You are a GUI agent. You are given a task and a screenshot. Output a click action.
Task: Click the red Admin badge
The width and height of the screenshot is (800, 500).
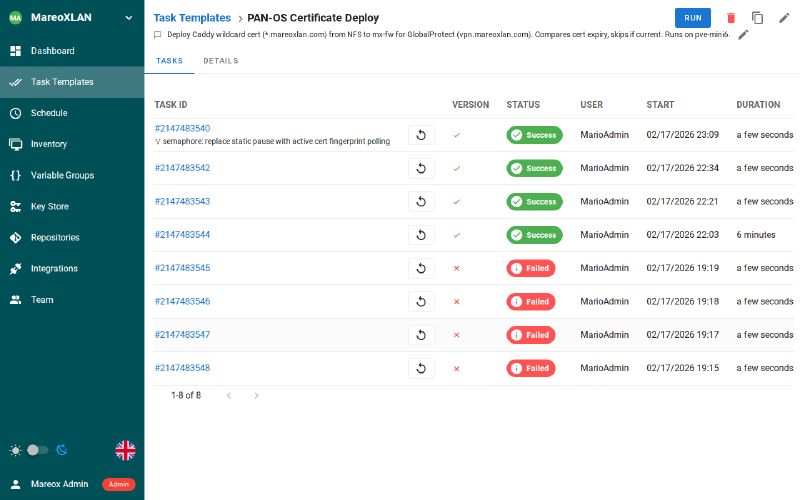click(118, 484)
